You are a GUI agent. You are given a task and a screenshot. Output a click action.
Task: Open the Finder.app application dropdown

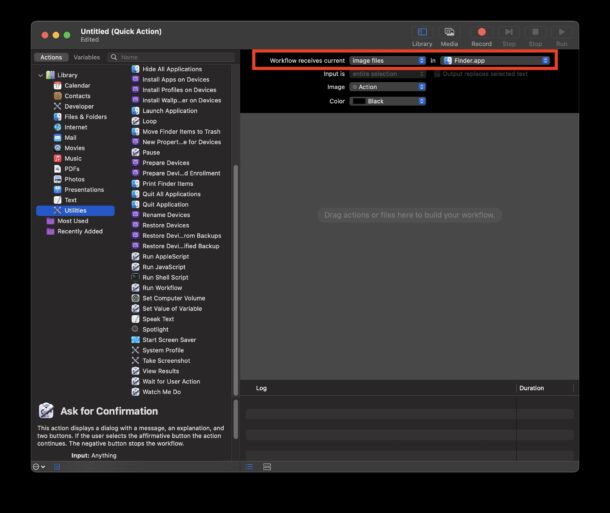[x=496, y=60]
